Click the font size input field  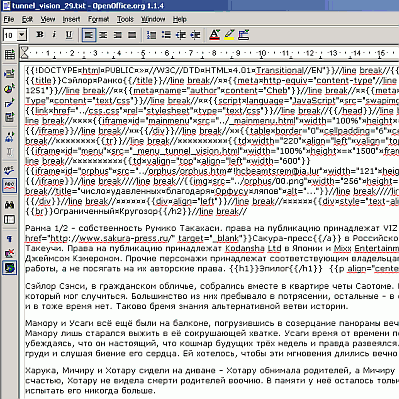tap(10, 35)
